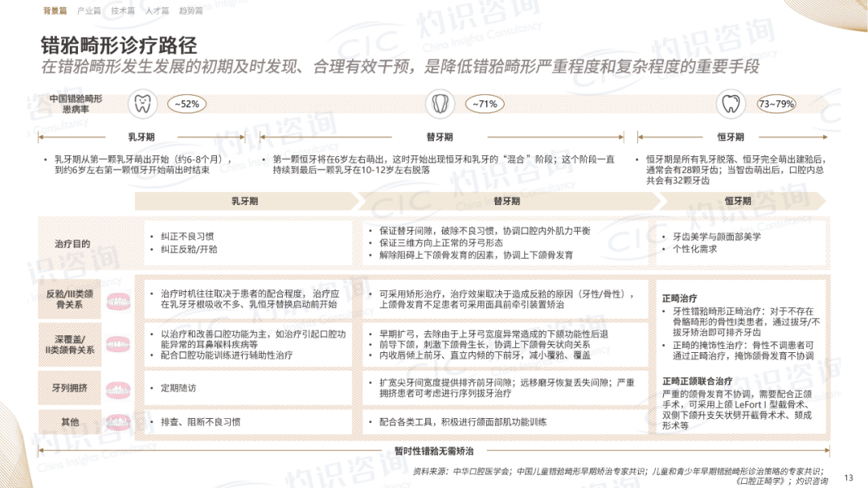This screenshot has height=488, width=868.
Task: Click the teeth image beside 深覆盖/II类颌骨关系
Action: (118, 344)
